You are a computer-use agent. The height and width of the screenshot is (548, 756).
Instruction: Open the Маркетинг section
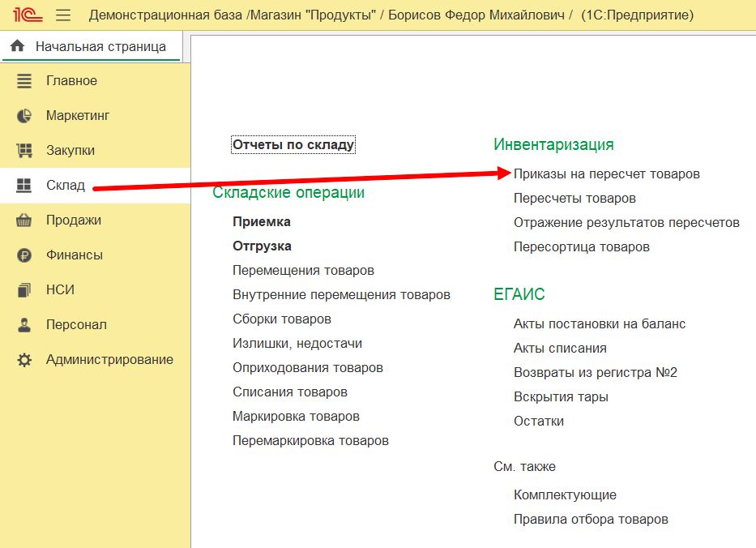[96, 116]
